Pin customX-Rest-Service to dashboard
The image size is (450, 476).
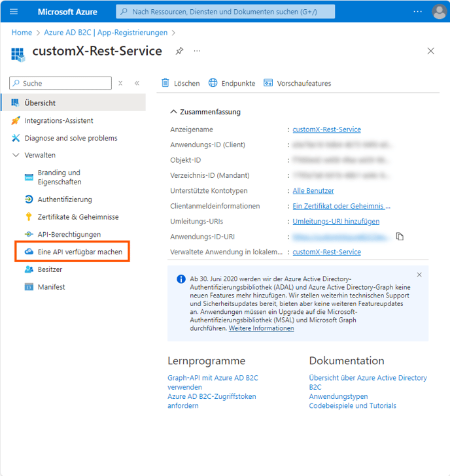click(x=179, y=51)
